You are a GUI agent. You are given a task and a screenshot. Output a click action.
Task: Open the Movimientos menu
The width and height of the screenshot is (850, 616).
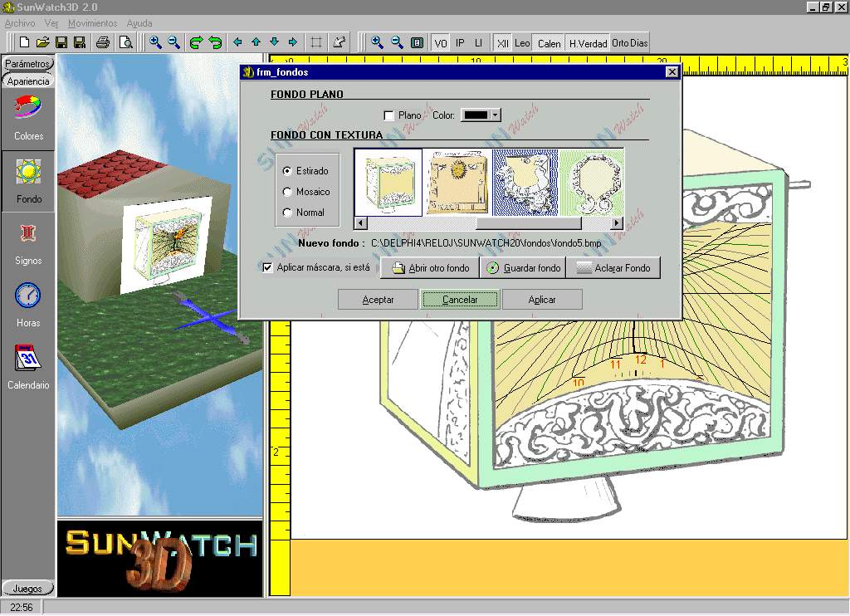[x=92, y=23]
